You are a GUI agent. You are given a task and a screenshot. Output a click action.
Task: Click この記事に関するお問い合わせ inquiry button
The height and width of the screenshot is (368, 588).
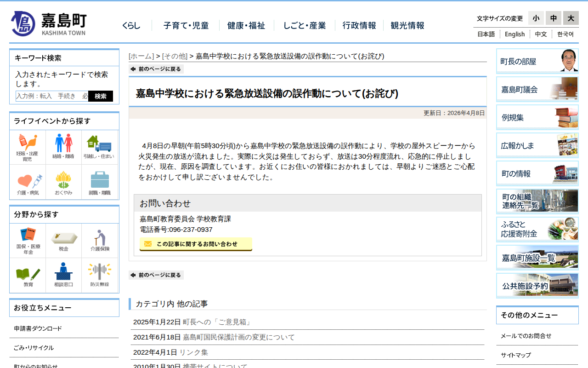coord(196,244)
